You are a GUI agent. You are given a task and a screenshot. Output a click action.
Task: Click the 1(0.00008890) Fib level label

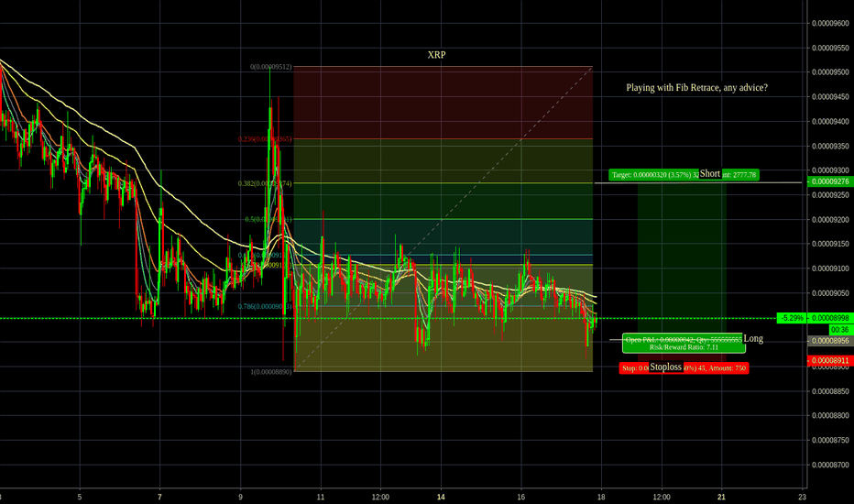[x=270, y=372]
